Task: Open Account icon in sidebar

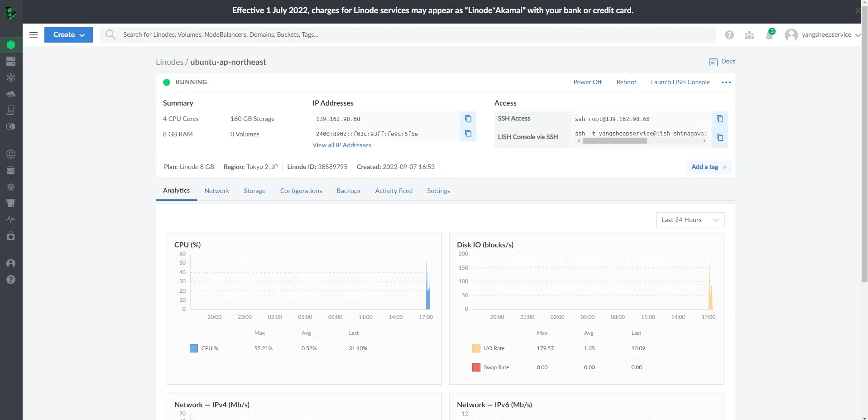Action: pyautogui.click(x=11, y=263)
